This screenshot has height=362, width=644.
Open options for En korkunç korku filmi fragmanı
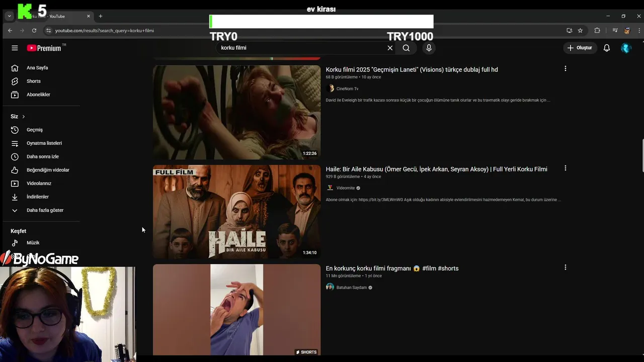[565, 267]
